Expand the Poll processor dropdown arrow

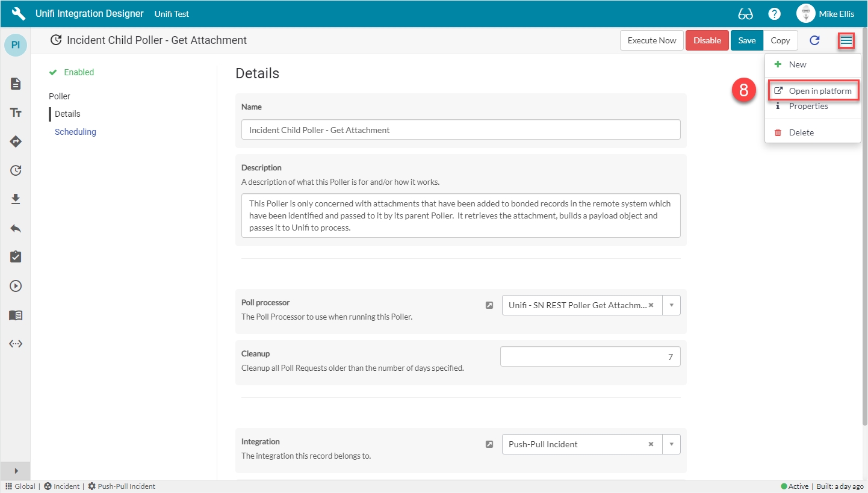[671, 305]
